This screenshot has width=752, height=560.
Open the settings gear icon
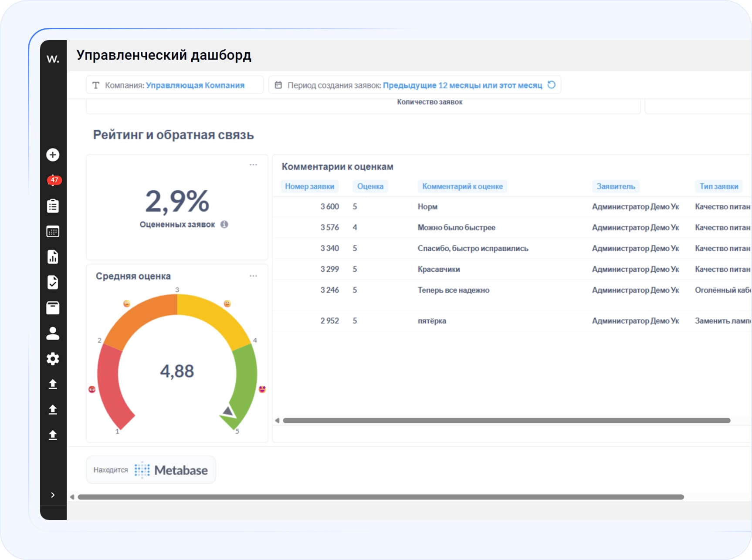(x=53, y=359)
